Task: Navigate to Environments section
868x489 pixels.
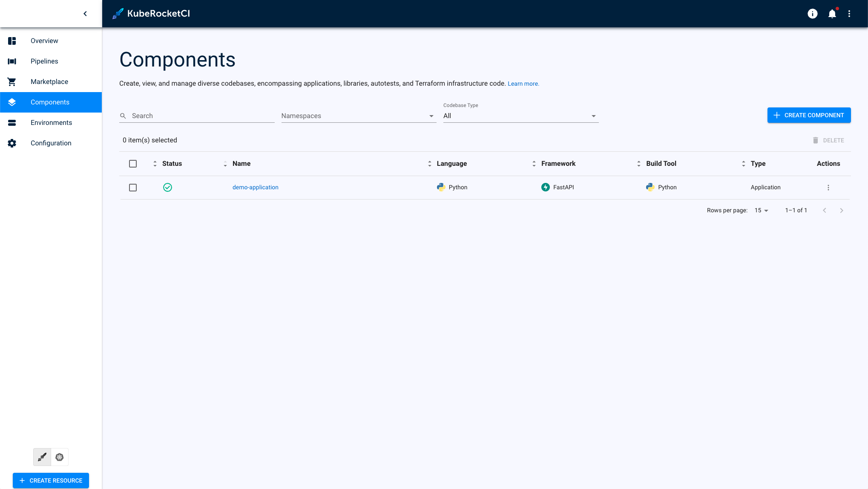Action: [x=51, y=123]
